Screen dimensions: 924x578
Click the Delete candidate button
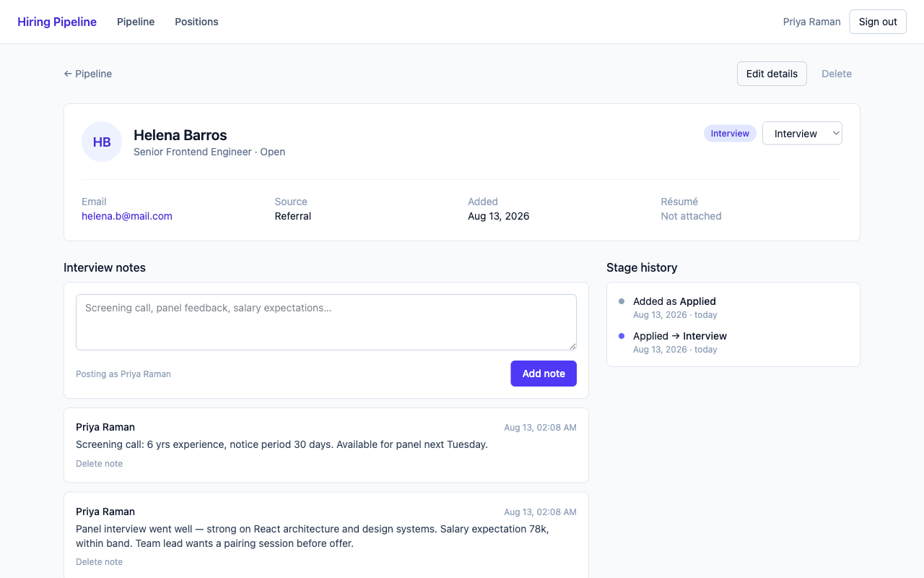[837, 74]
